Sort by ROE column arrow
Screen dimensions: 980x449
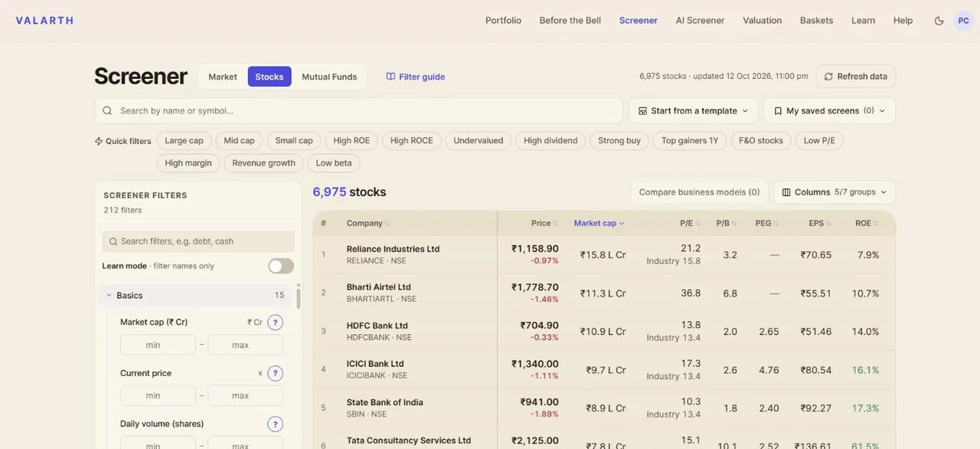point(876,224)
